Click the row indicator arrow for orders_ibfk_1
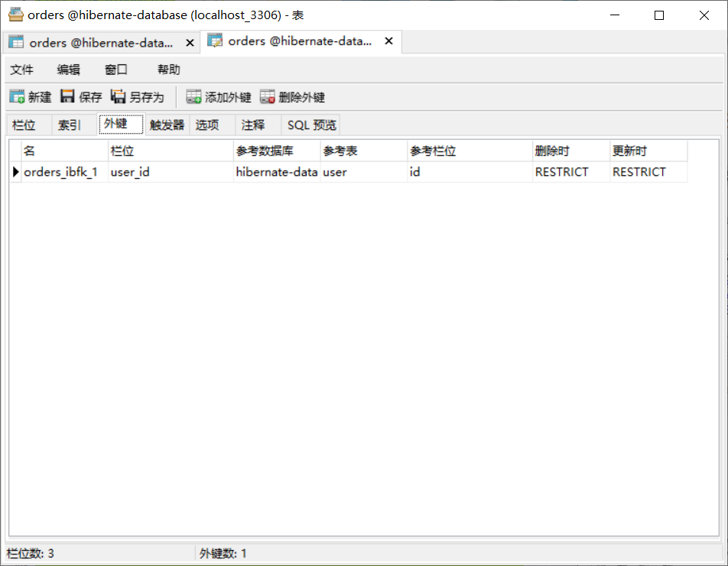 coord(15,172)
